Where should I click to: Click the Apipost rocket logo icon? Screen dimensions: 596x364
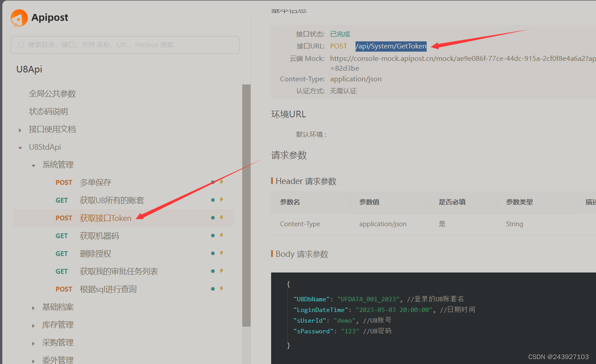point(19,18)
